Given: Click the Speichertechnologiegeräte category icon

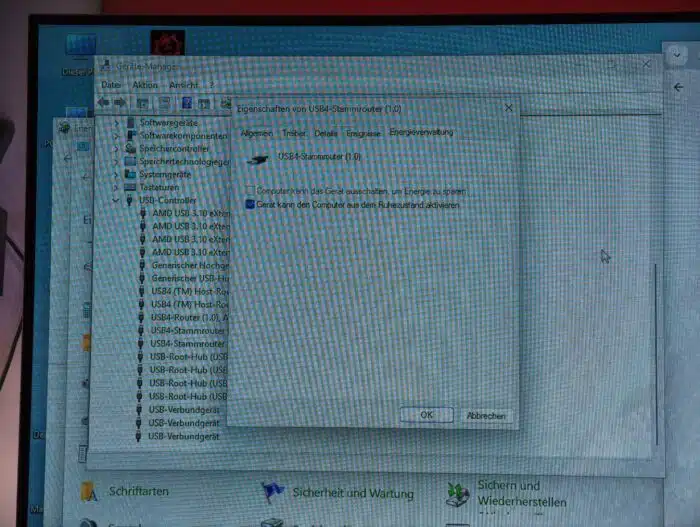Looking at the screenshot, I should (130, 161).
